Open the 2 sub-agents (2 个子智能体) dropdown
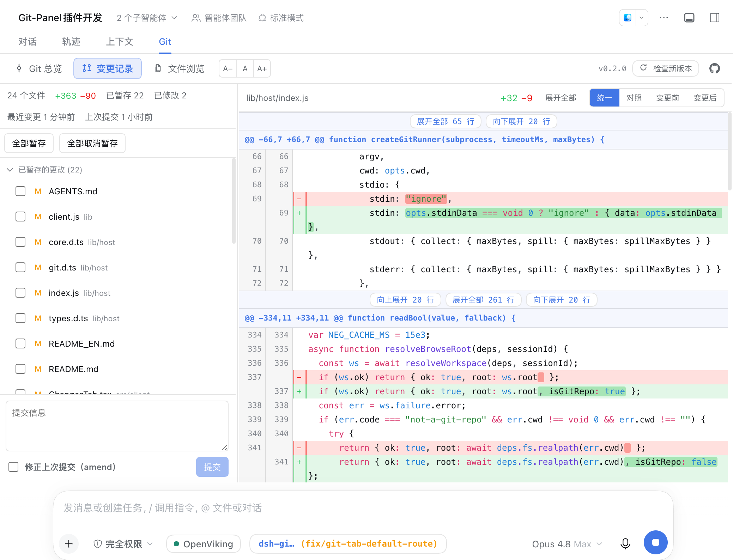The height and width of the screenshot is (560, 733). pyautogui.click(x=147, y=18)
